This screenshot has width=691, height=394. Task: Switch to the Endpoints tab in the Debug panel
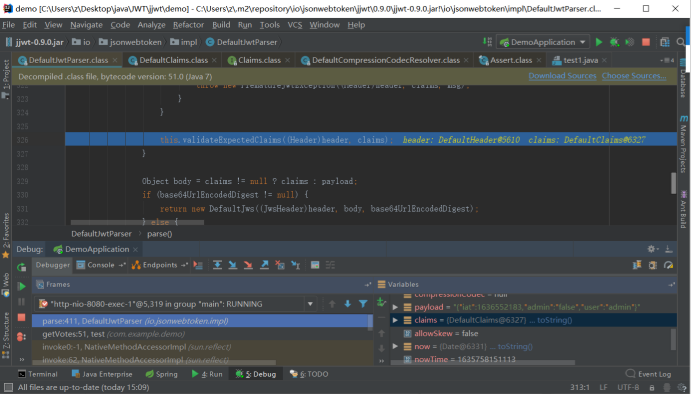[x=160, y=265]
